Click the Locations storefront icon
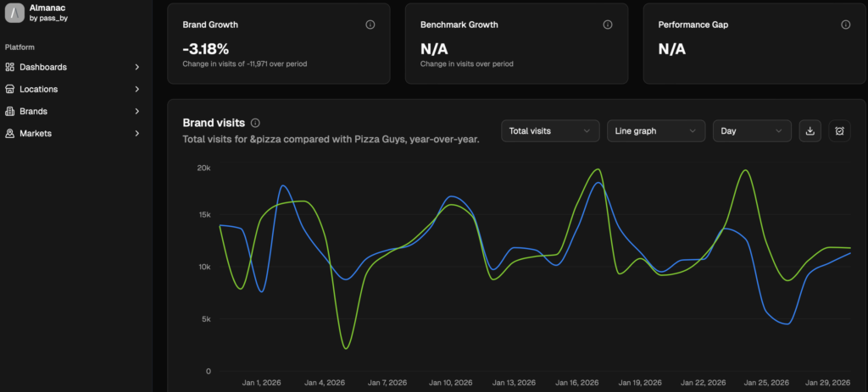Screen dimensions: 868x392 pos(10,89)
